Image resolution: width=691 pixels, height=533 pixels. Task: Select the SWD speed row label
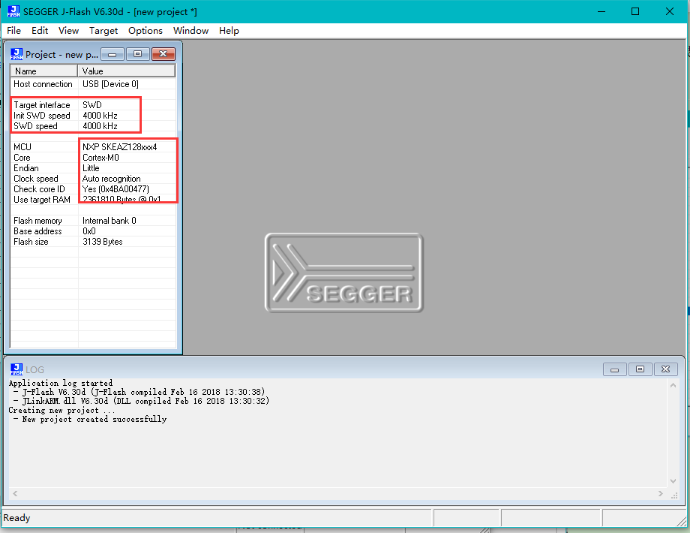coord(35,126)
